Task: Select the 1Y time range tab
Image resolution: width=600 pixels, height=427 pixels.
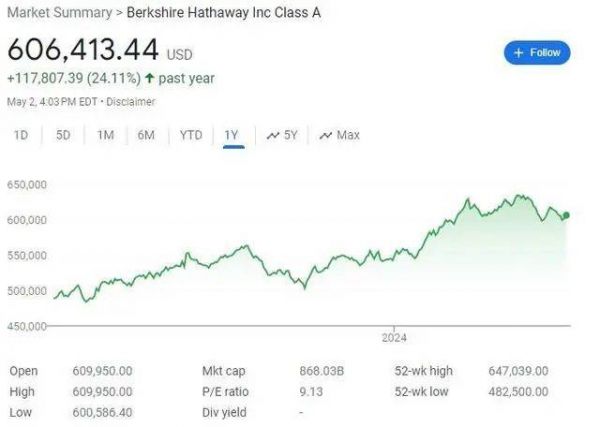Action: click(232, 135)
